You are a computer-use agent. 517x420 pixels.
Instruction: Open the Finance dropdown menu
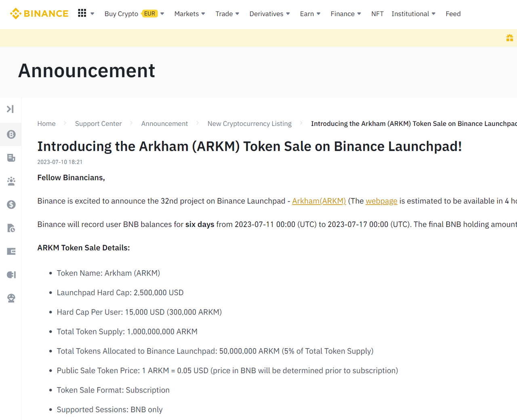tap(346, 14)
